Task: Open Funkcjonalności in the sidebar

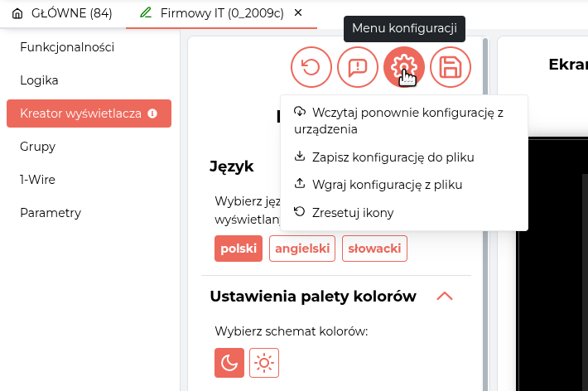Action: tap(67, 47)
